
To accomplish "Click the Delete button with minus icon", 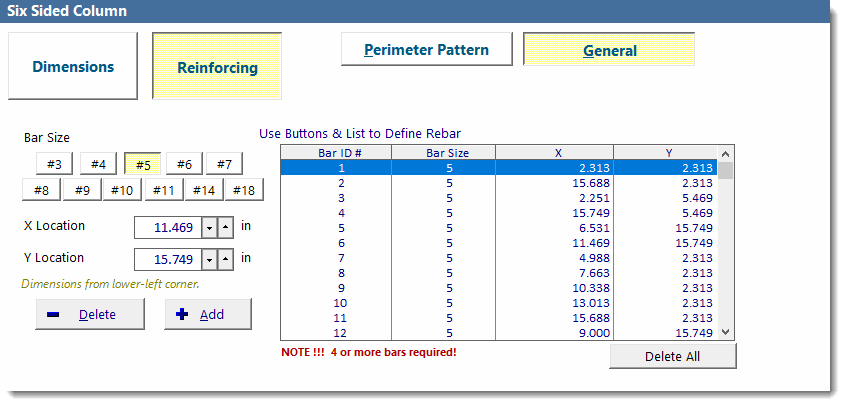I will click(x=82, y=314).
